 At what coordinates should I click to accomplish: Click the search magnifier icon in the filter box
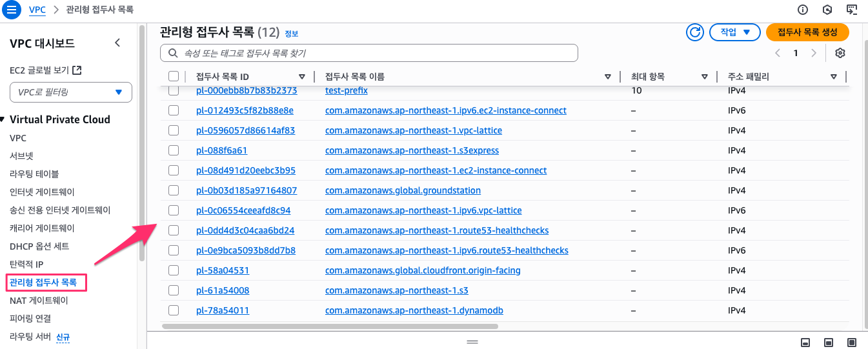point(172,53)
